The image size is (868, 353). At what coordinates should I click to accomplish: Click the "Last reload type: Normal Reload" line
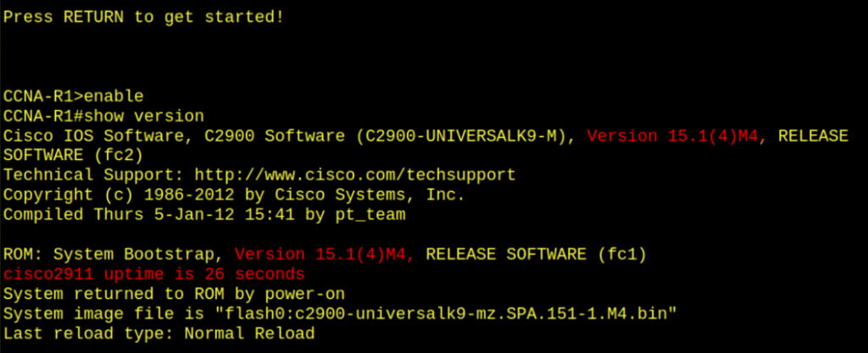[159, 334]
